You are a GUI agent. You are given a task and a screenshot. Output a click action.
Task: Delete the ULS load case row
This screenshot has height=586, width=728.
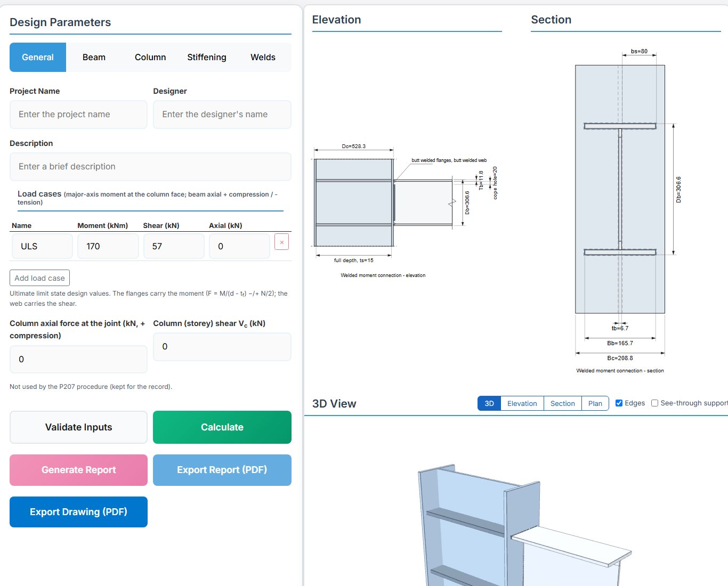(x=281, y=242)
